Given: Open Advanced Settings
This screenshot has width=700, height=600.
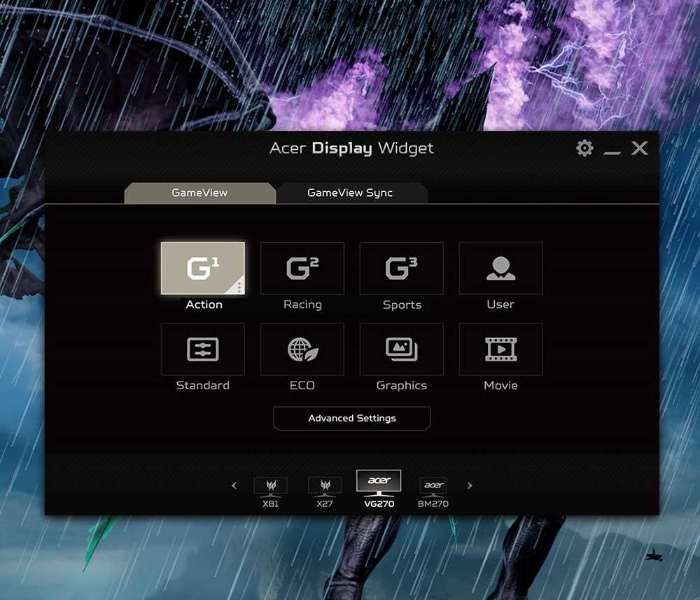Looking at the screenshot, I should pyautogui.click(x=352, y=418).
